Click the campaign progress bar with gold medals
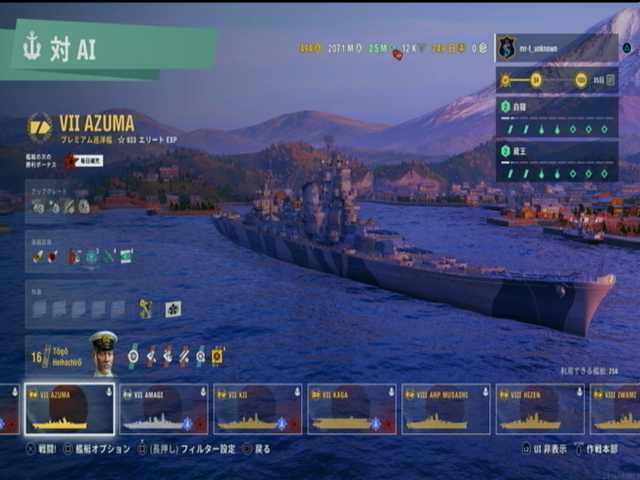Screen dimensions: 640x480 tap(557, 80)
